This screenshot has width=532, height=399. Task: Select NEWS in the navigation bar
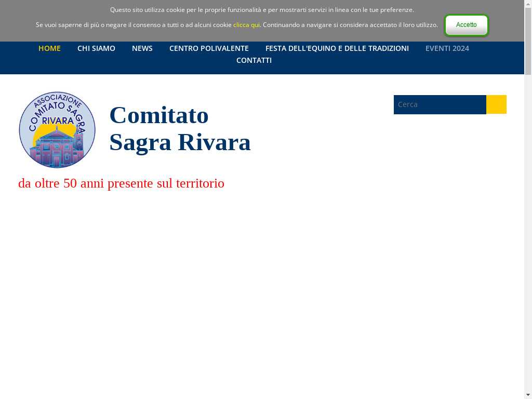(x=142, y=48)
